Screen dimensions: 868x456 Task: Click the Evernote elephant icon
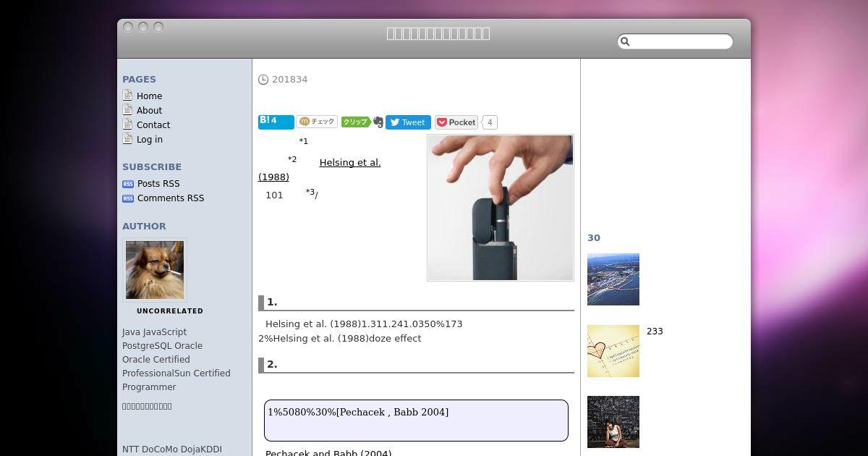(378, 122)
